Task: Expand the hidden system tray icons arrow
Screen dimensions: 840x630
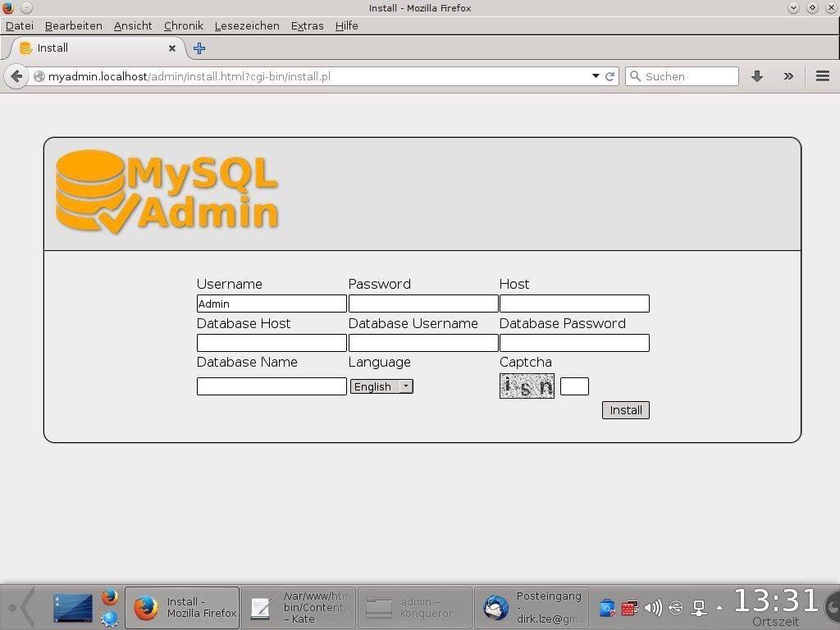Action: 720,607
